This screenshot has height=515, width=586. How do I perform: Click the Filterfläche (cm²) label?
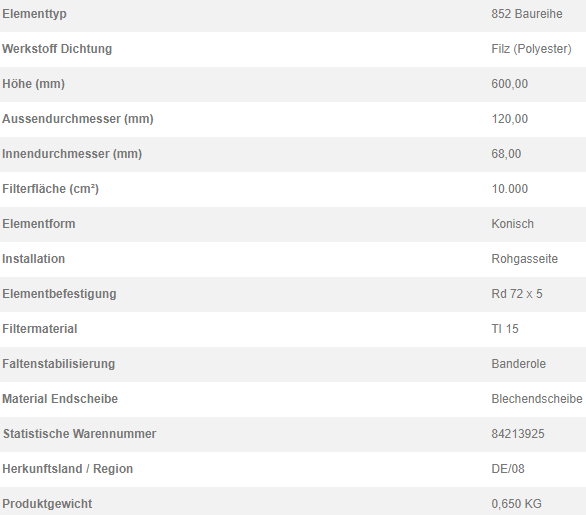[50, 189]
